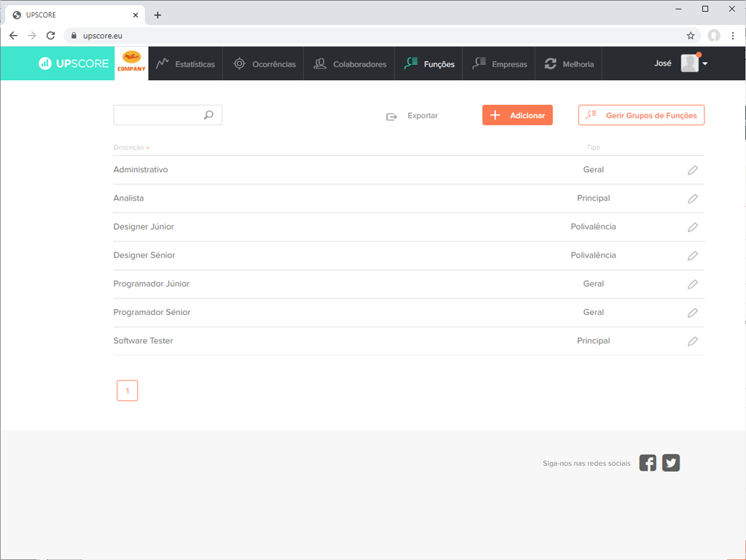Sort by the Tipo column header
Viewport: 746px width, 560px height.
(594, 147)
